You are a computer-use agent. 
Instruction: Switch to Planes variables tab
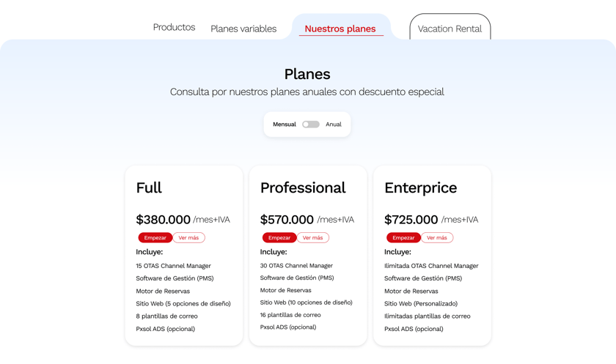click(243, 29)
